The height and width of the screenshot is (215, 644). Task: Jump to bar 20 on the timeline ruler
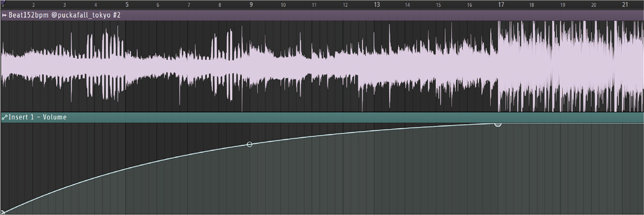[x=594, y=5]
